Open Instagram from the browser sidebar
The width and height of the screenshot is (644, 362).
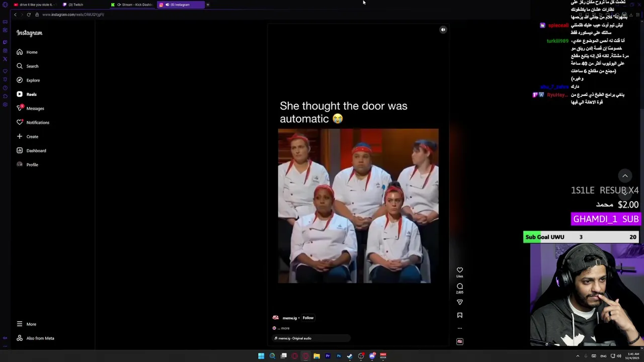click(x=5, y=51)
